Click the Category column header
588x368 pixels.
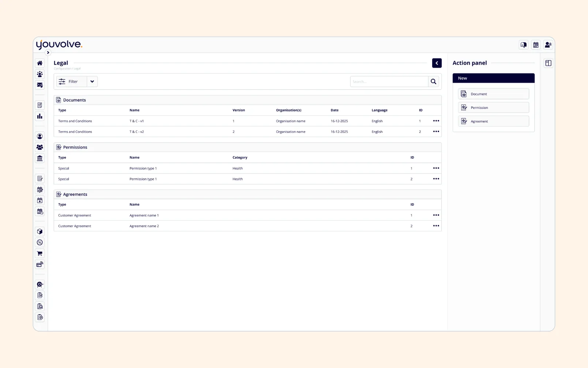pos(240,158)
